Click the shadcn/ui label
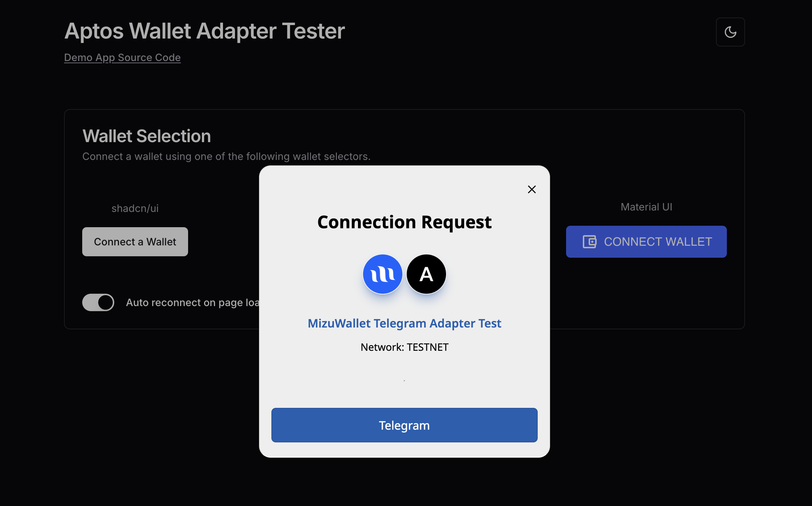The width and height of the screenshot is (812, 506). (135, 208)
